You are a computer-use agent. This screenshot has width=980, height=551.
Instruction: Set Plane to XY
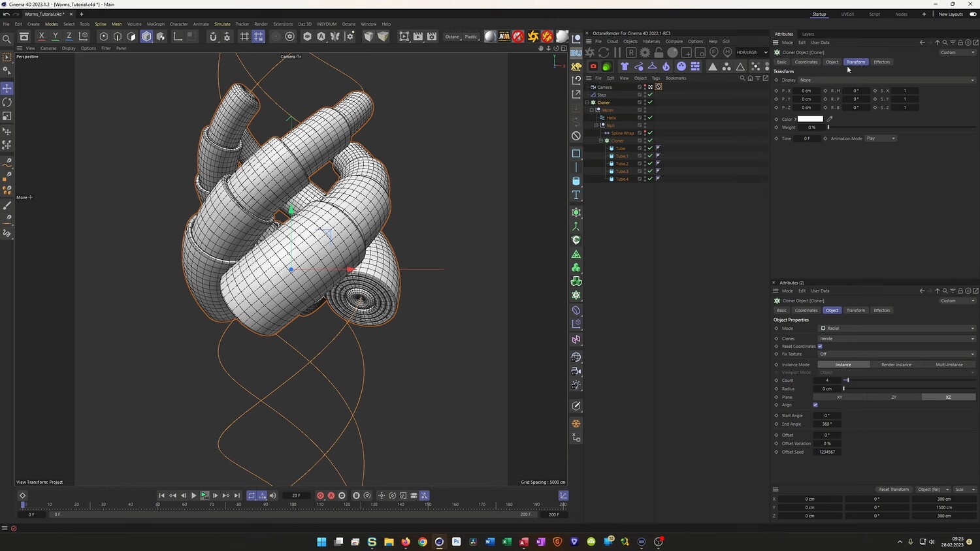point(840,397)
